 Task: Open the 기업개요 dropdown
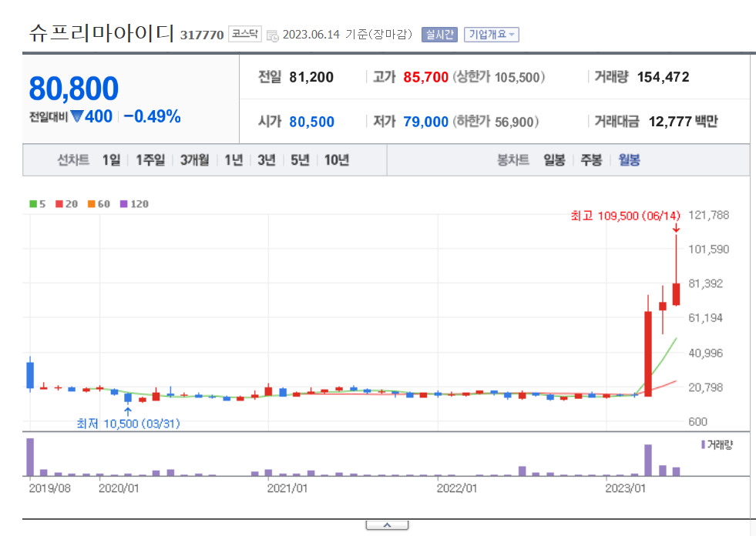click(492, 35)
